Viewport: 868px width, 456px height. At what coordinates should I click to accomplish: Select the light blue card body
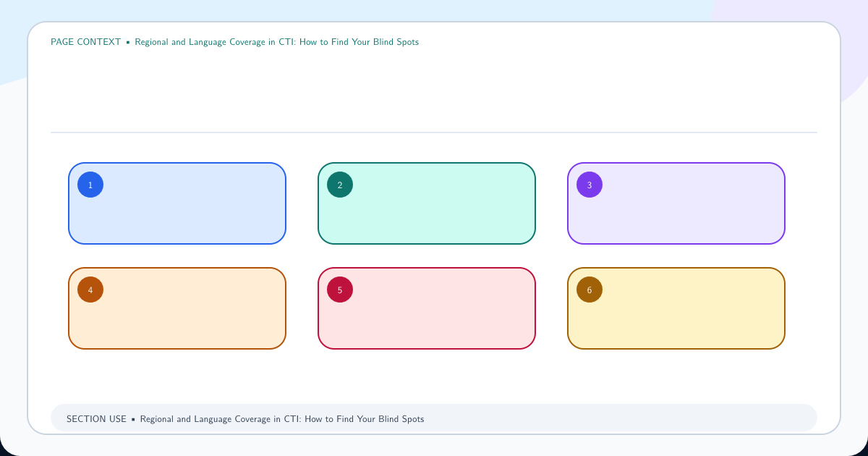pos(177,203)
